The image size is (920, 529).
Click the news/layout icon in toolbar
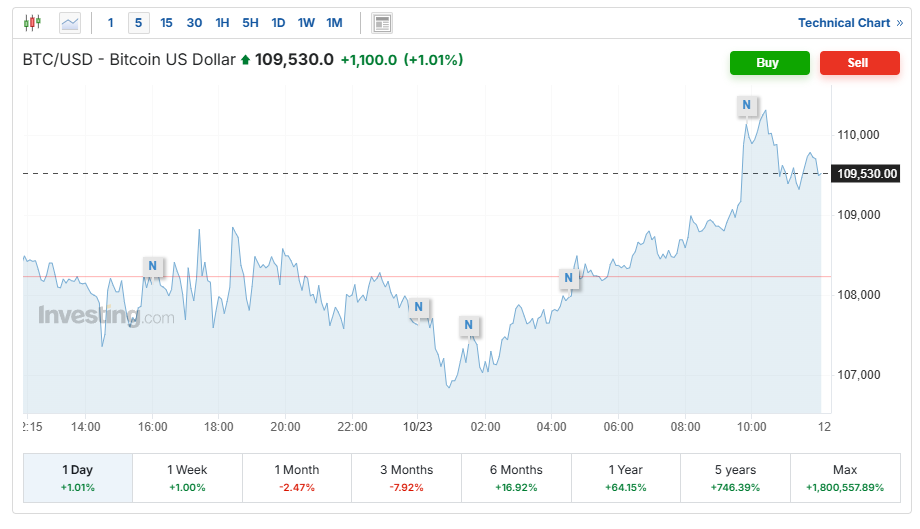381,23
